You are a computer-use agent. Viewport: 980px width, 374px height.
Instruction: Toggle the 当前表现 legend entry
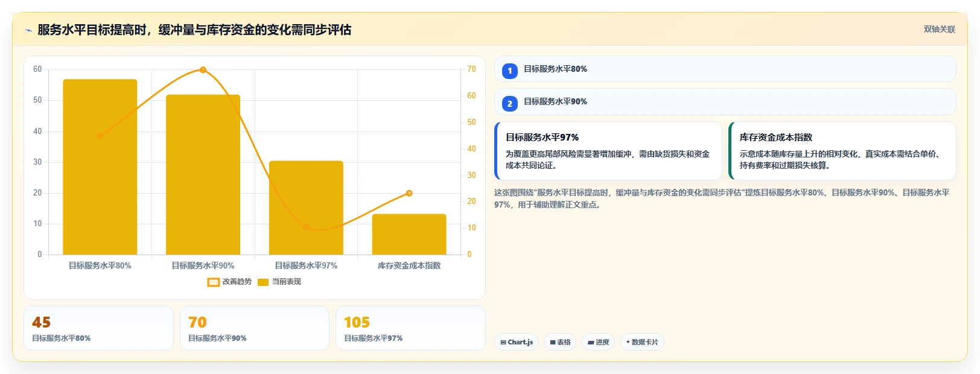[x=279, y=282]
